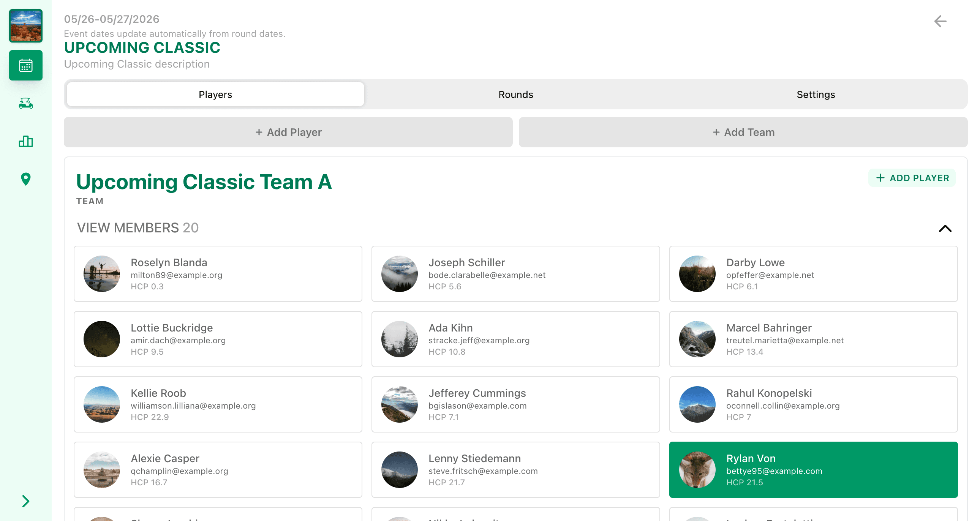Image resolution: width=980 pixels, height=521 pixels.
Task: Open the leaderboard chart sidebar icon
Action: pyautogui.click(x=25, y=142)
